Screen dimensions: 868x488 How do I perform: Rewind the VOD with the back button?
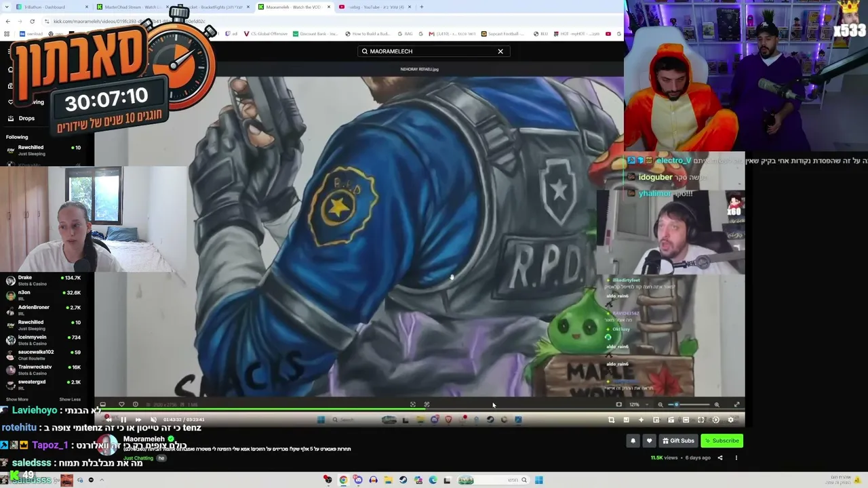point(108,420)
